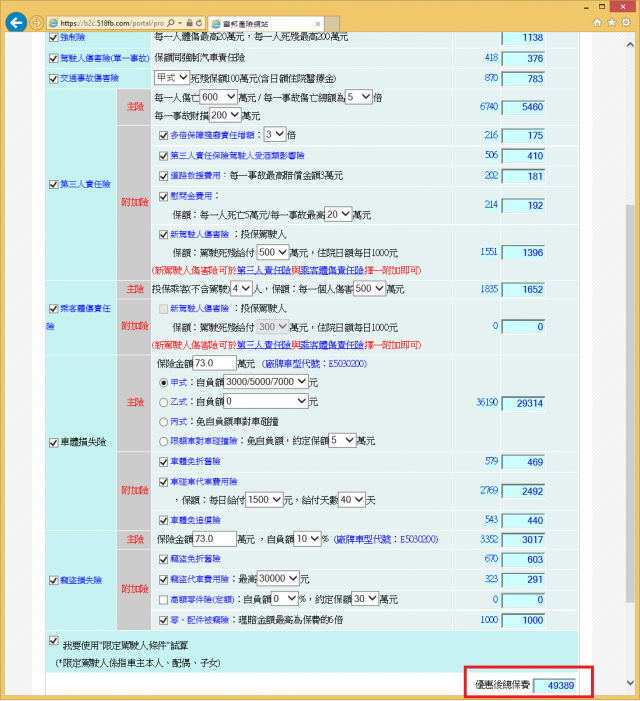Screen dimensions: 640x701
Task: Open a new blank tab
Action: [332, 24]
